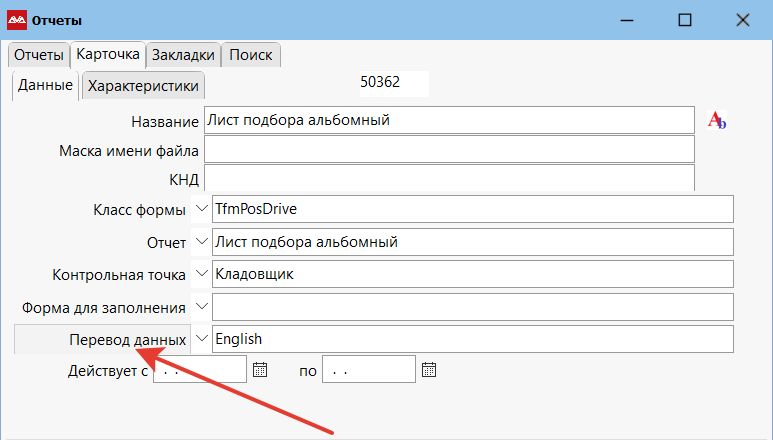The image size is (773, 440).
Task: Switch to the Закладки tab
Action: pos(183,55)
